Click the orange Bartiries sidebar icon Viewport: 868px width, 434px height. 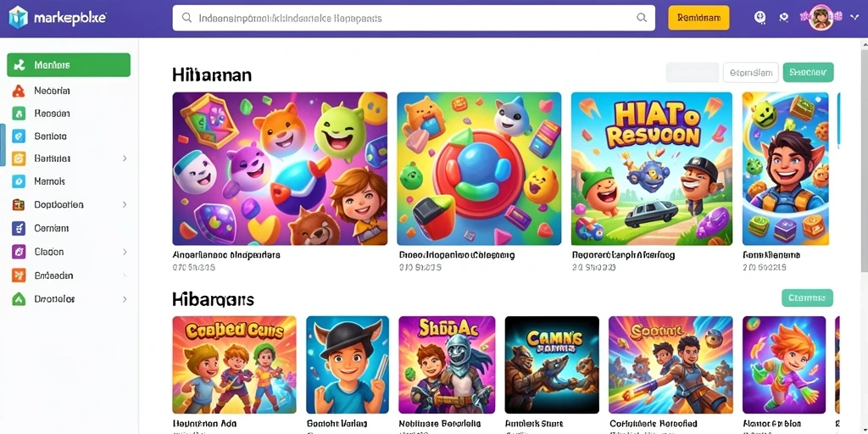pos(19,159)
